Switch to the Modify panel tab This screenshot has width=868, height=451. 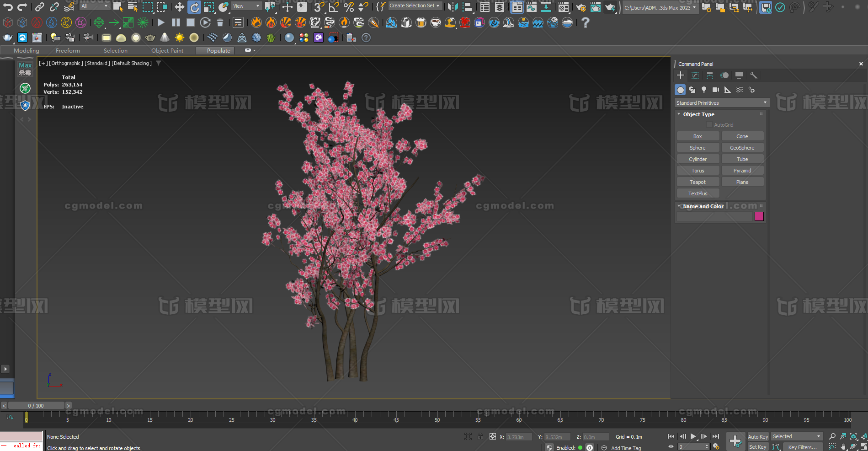695,75
